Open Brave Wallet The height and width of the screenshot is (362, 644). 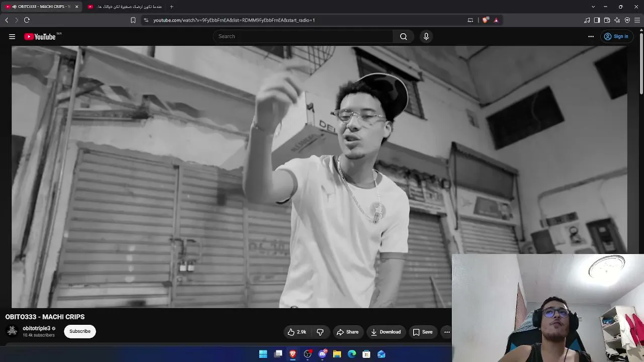click(607, 20)
